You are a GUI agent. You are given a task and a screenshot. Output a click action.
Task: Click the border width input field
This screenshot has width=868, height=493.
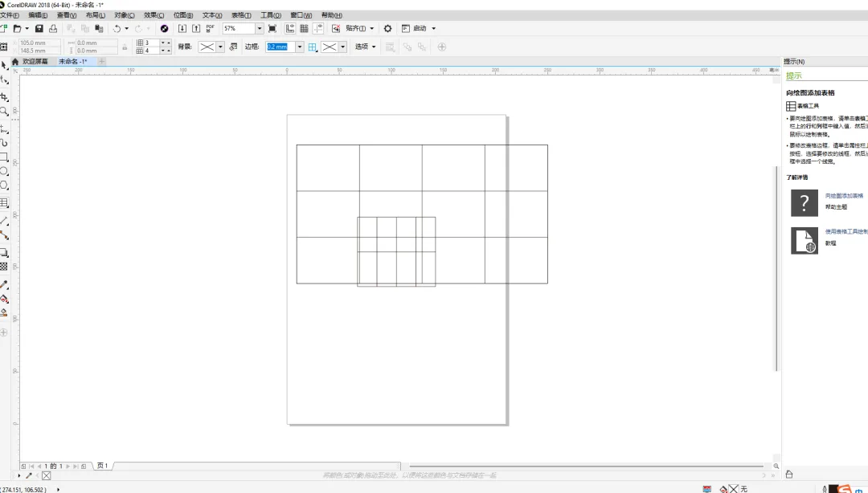pos(280,47)
